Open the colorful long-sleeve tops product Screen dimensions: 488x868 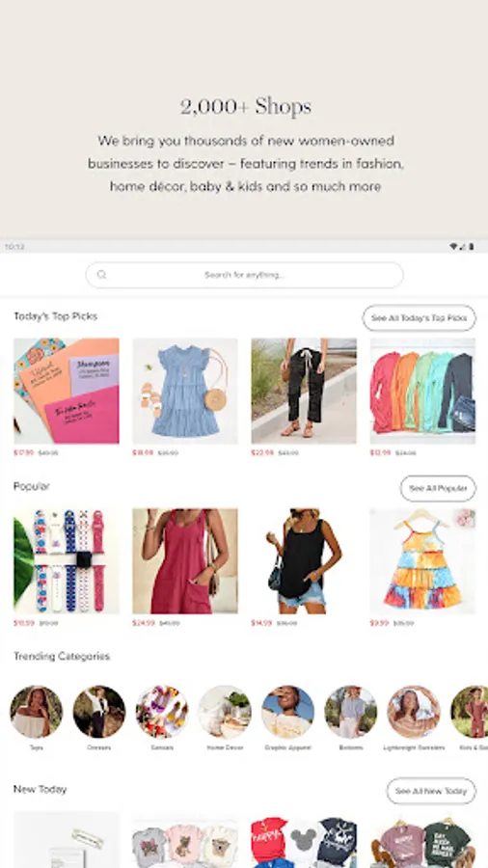point(422,391)
